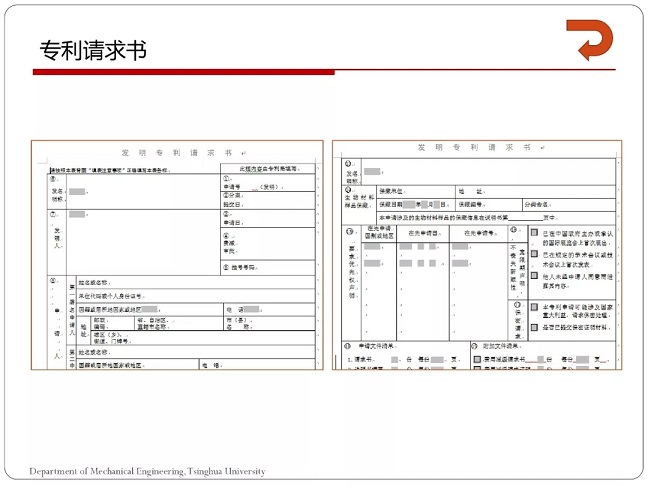Click the 申请号 field in left form

tap(268, 183)
